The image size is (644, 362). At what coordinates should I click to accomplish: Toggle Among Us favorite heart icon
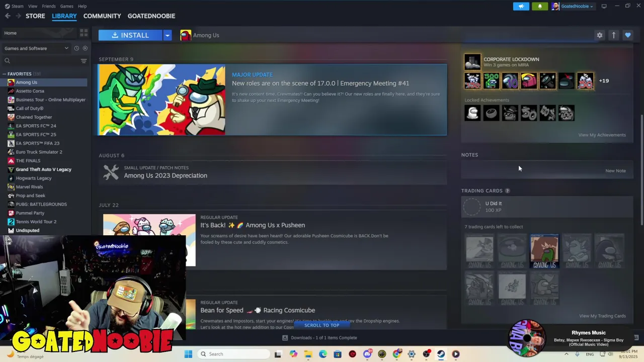pos(627,35)
